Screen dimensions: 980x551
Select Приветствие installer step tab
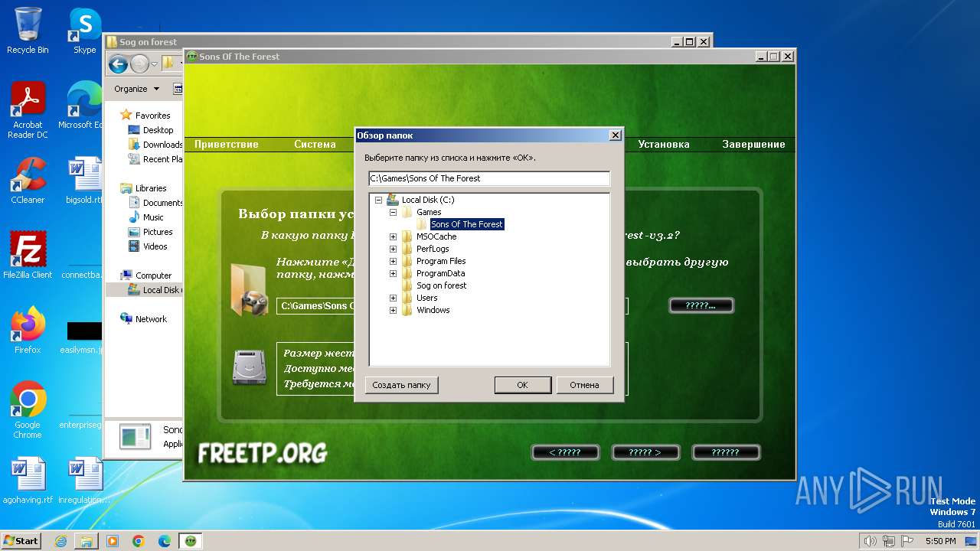point(227,144)
